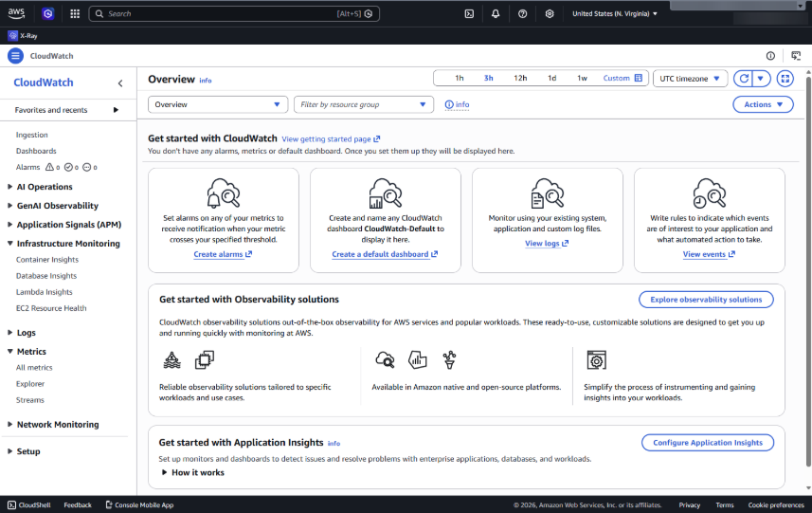Open X-Ray favorite shortcut

tap(23, 36)
